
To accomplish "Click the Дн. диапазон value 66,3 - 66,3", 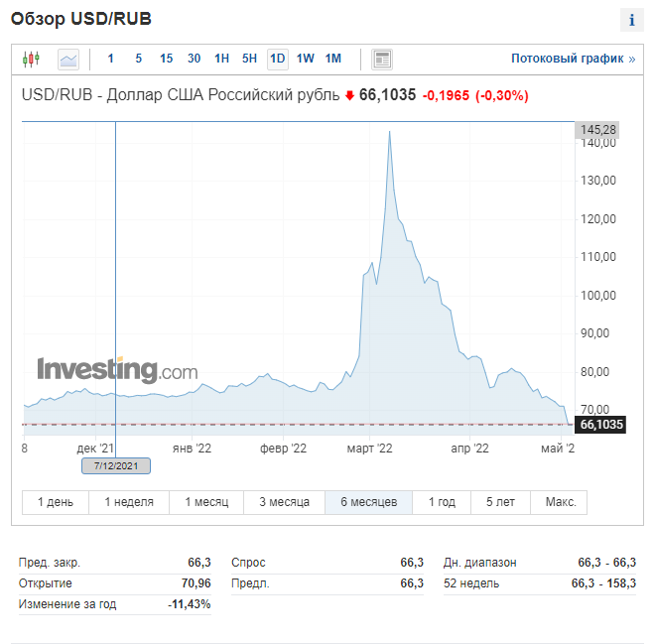I will (x=606, y=563).
